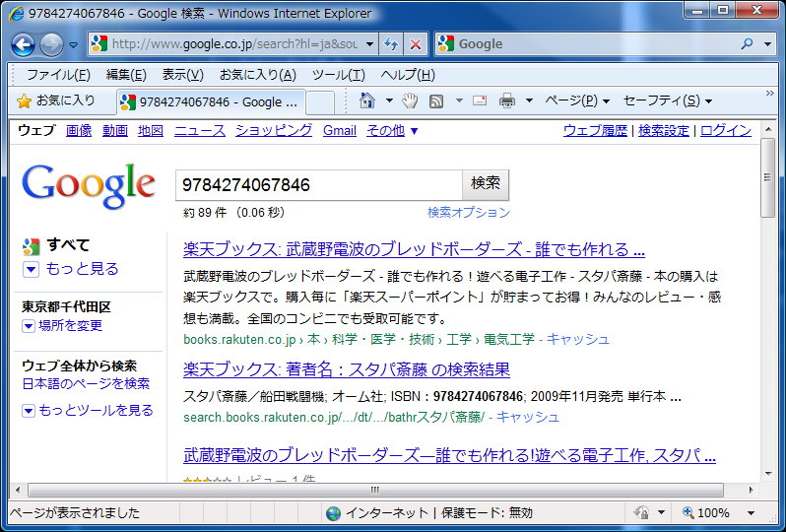The width and height of the screenshot is (786, 532).
Task: Open the ファイル(F) menu
Action: [58, 75]
